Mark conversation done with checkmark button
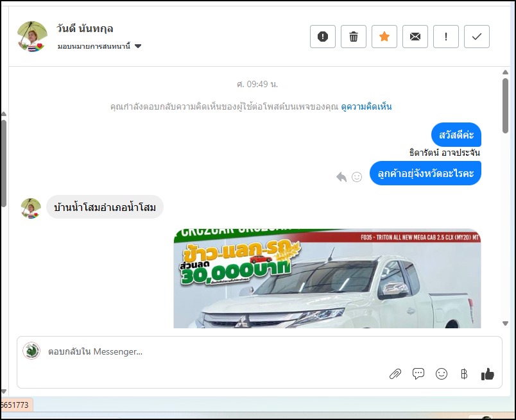 click(x=477, y=37)
